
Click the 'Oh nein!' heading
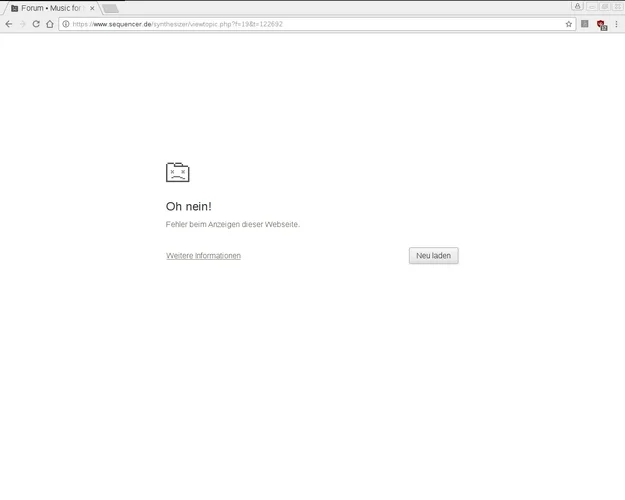189,206
